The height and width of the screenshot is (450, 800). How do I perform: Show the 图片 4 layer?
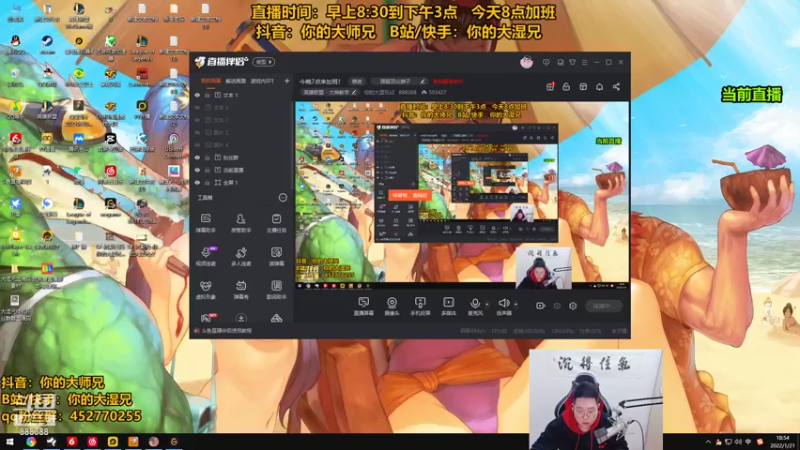197,145
